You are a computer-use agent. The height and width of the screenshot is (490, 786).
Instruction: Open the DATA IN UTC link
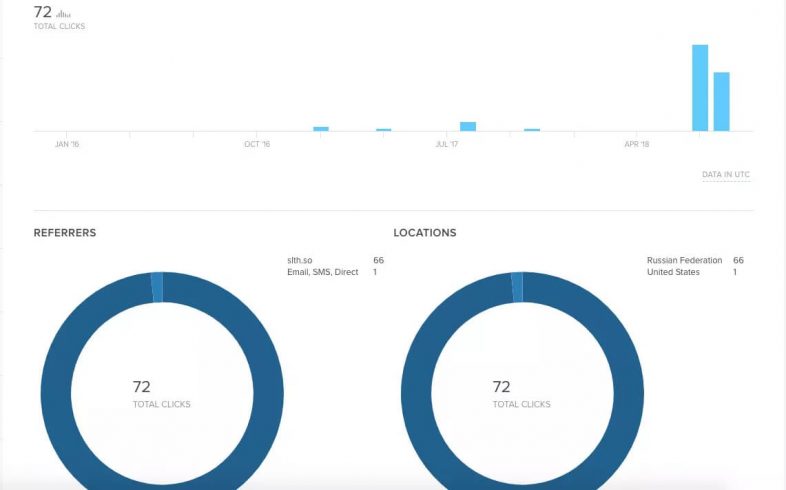726,174
